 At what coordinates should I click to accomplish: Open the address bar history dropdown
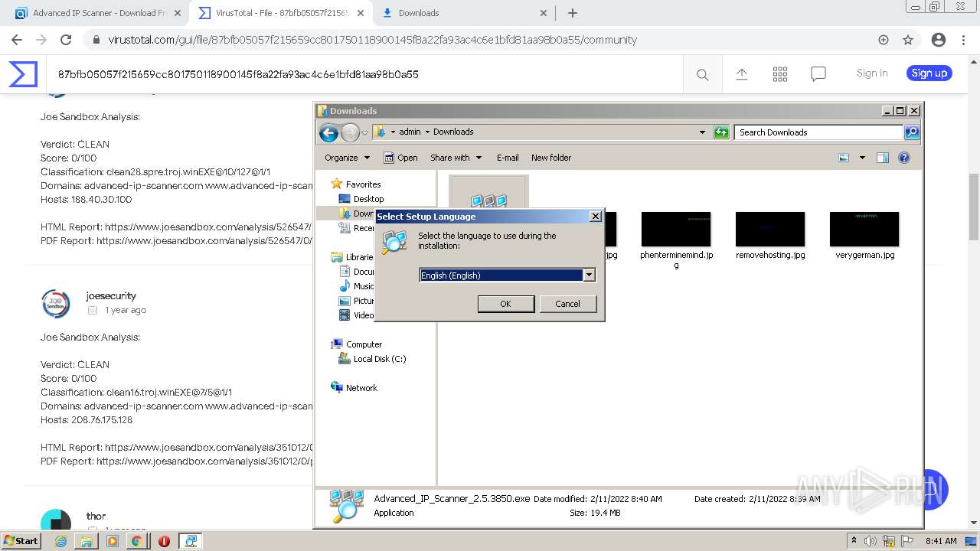702,132
